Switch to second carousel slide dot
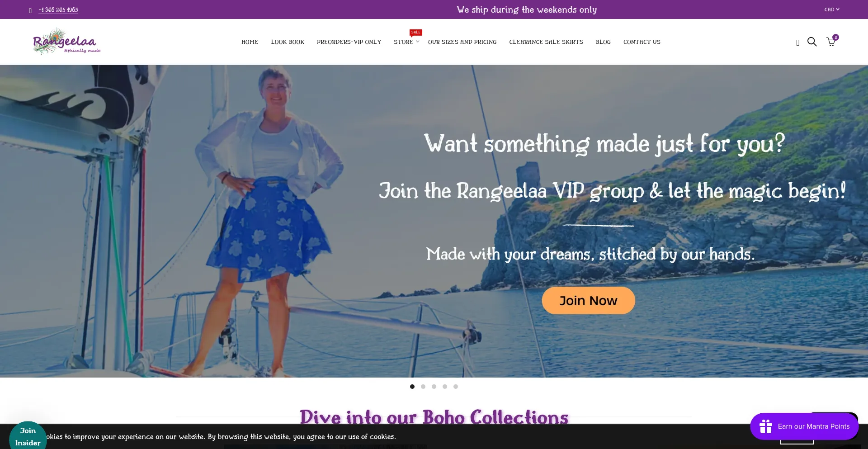The width and height of the screenshot is (868, 449). coord(423,387)
